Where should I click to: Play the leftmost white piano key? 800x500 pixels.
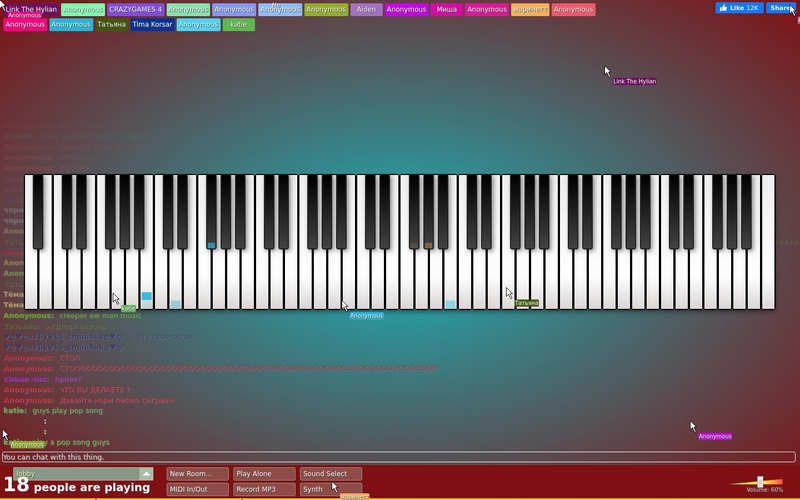tap(31, 278)
